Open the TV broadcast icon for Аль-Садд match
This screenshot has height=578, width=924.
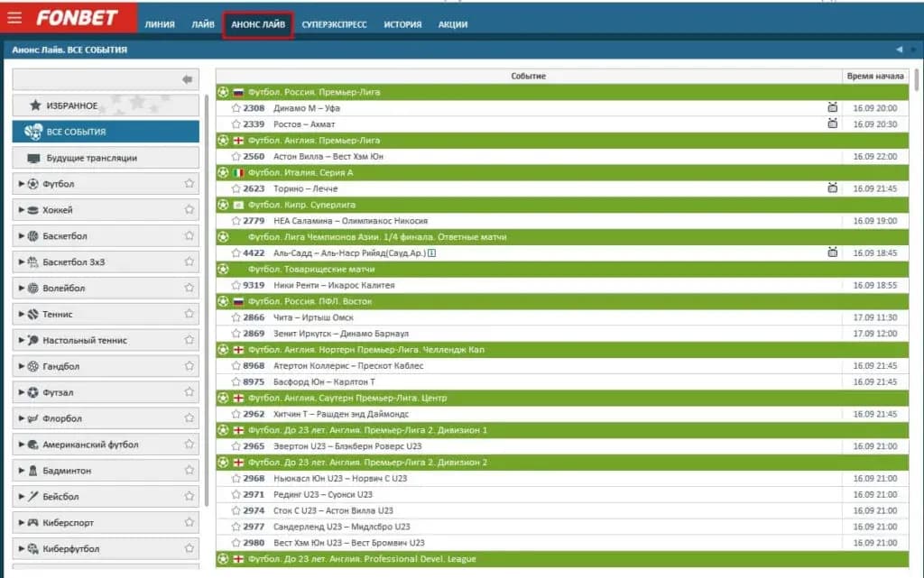832,252
